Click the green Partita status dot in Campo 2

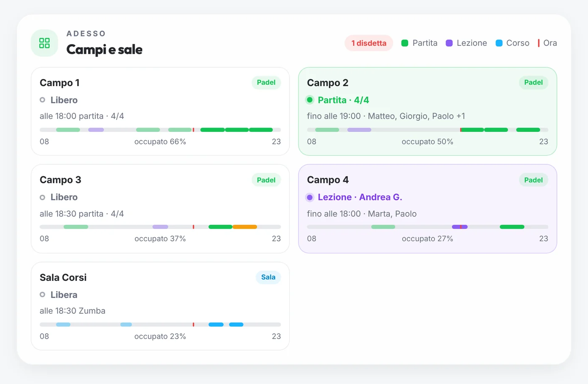tap(310, 100)
